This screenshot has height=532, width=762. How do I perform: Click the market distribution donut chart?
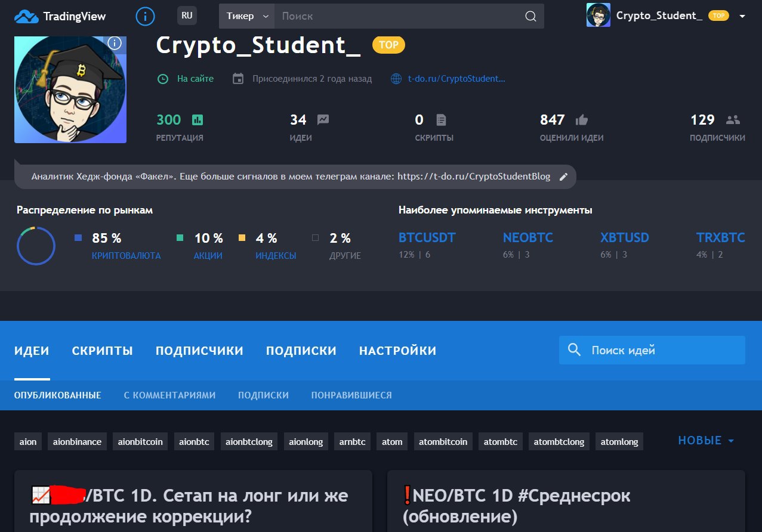point(36,246)
